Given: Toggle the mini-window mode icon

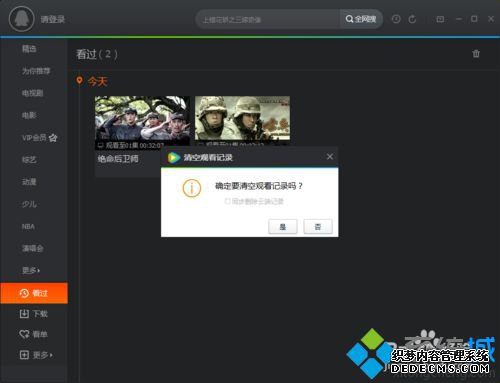Looking at the screenshot, I should pyautogui.click(x=440, y=19).
